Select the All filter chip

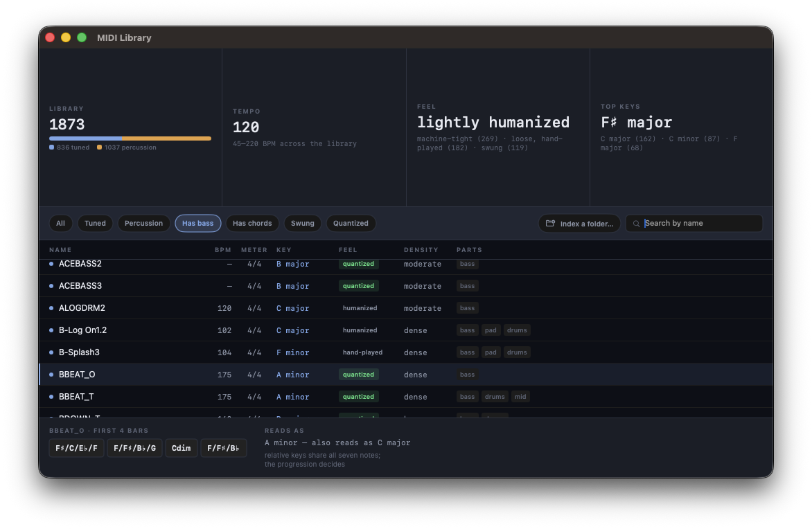[60, 223]
